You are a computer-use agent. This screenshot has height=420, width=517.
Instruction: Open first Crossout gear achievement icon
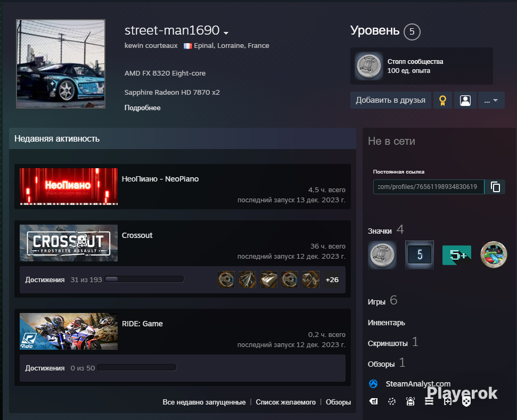point(226,279)
